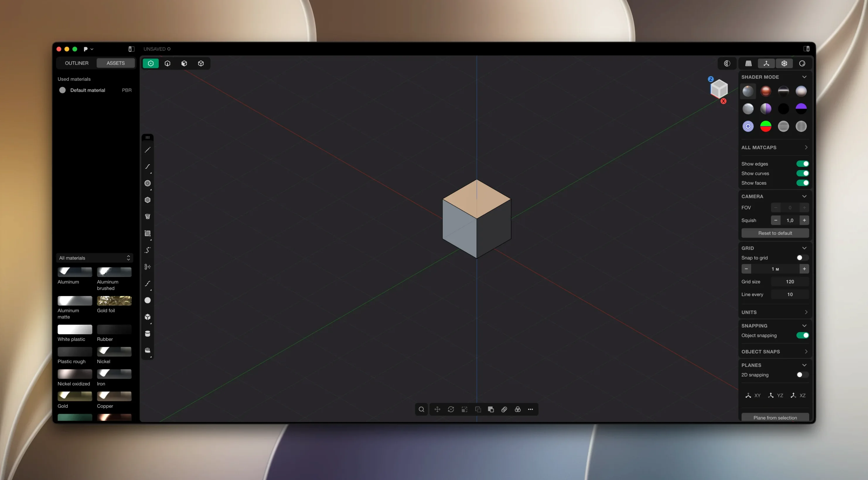Viewport: 868px width, 480px height.
Task: Switch to solid selection mode
Action: click(x=201, y=63)
